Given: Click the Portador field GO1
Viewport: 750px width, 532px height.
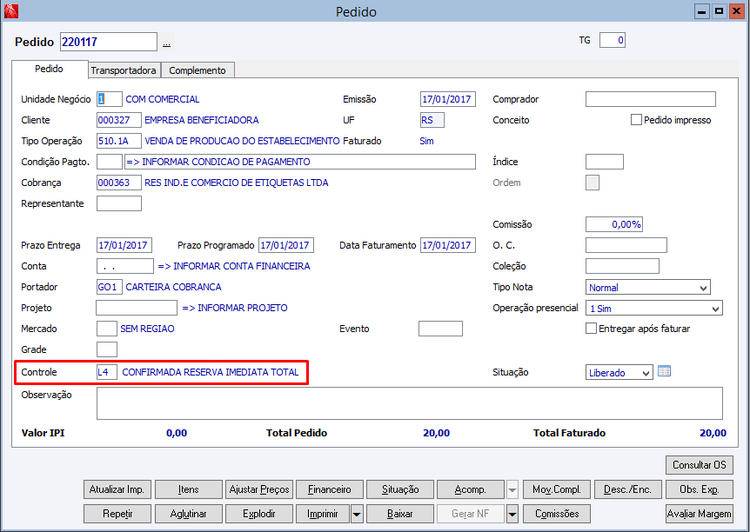Looking at the screenshot, I should 109,287.
